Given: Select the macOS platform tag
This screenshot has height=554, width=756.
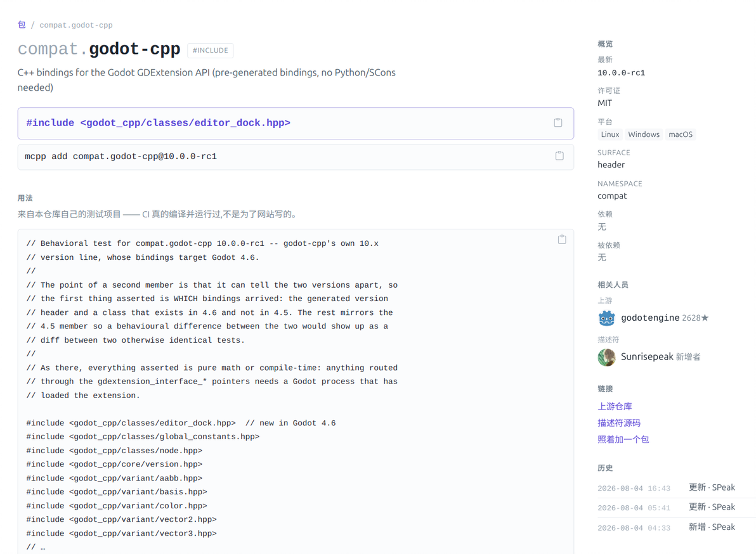Looking at the screenshot, I should 681,134.
